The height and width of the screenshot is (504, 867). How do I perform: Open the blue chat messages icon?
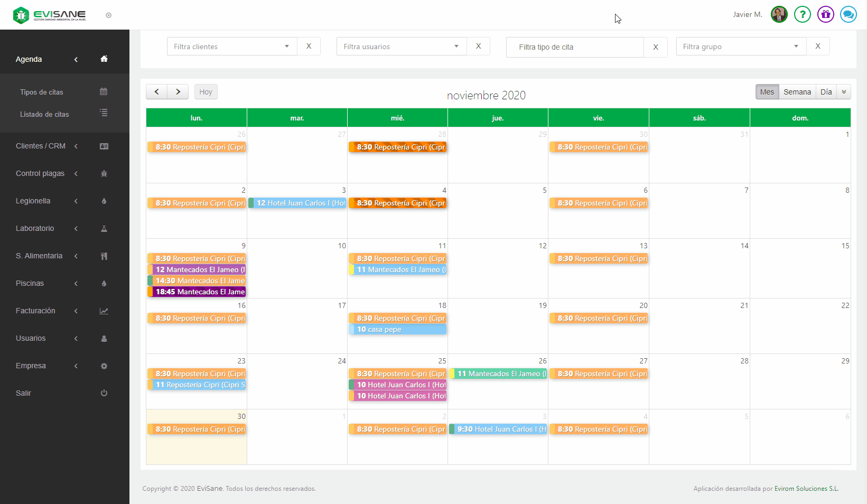pos(848,14)
